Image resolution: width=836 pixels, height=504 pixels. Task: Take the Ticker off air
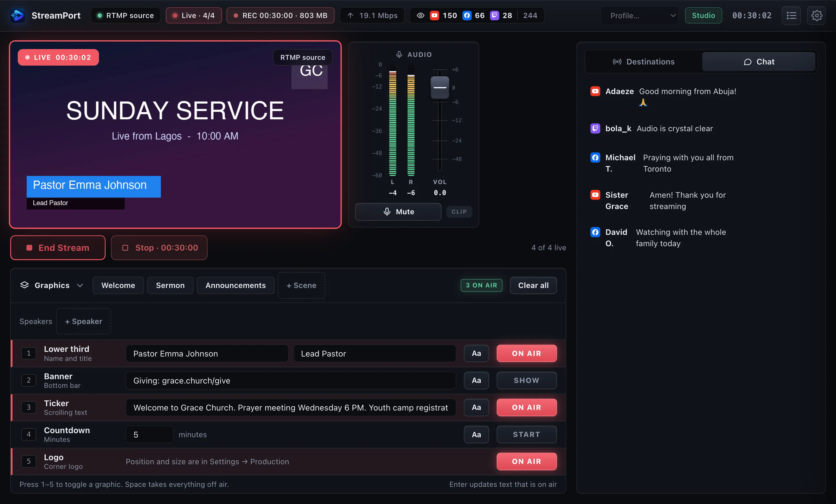527,407
